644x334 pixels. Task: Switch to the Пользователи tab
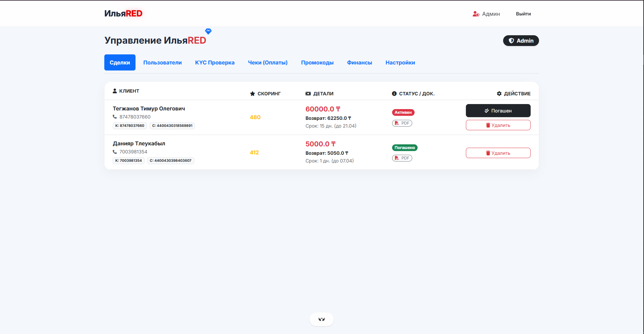162,62
